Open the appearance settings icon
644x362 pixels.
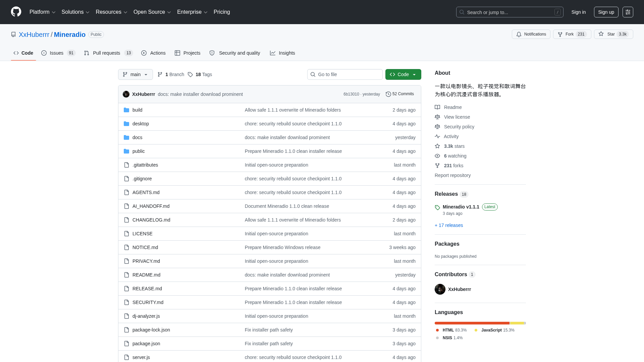point(628,12)
